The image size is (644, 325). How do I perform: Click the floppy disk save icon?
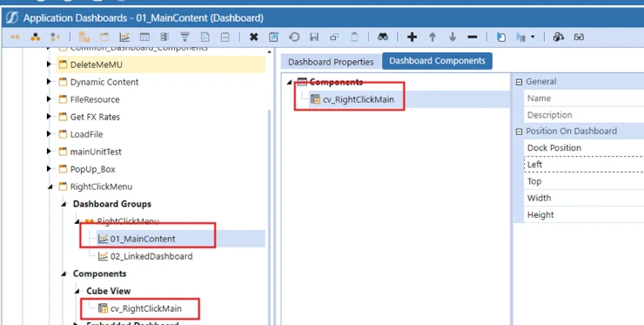(314, 37)
